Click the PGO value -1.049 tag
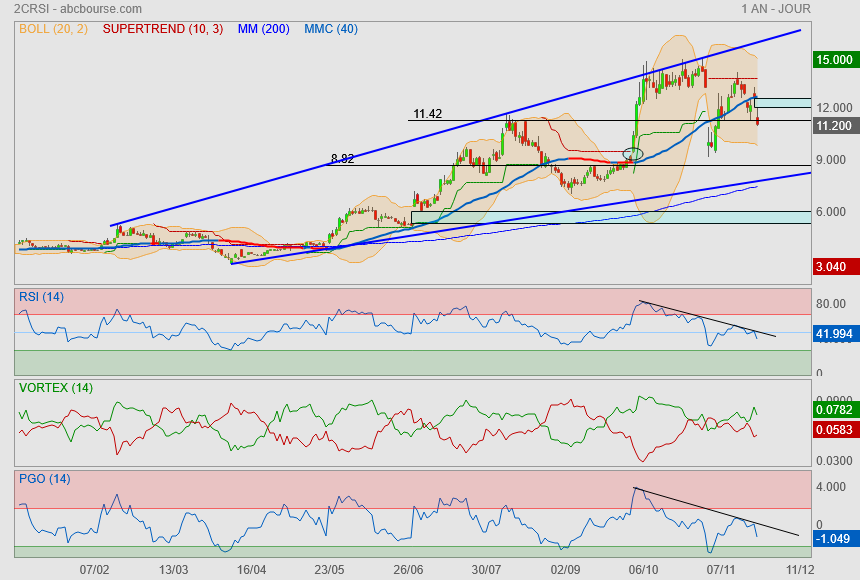The image size is (860, 580). coord(834,539)
